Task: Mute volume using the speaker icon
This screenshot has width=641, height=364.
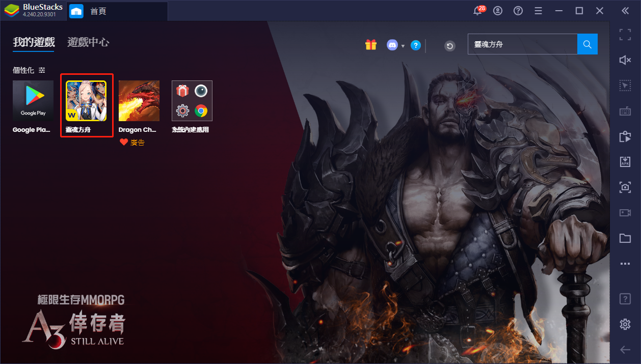Action: [x=625, y=60]
